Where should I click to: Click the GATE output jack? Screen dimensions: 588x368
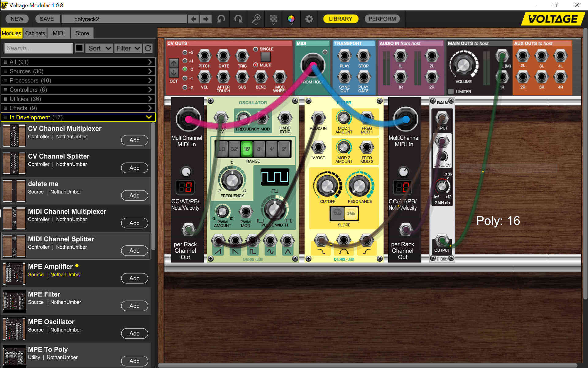click(223, 56)
